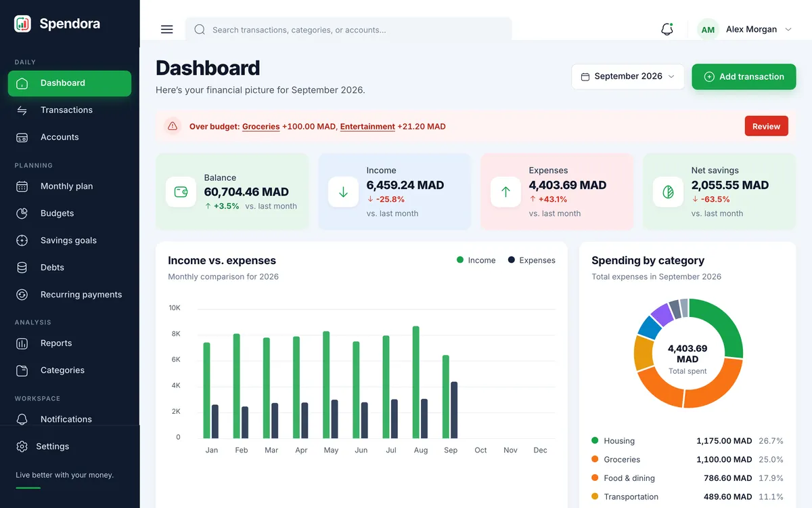Click the 4,403.69 MAD expenses card value
The width and height of the screenshot is (812, 508).
pos(568,185)
